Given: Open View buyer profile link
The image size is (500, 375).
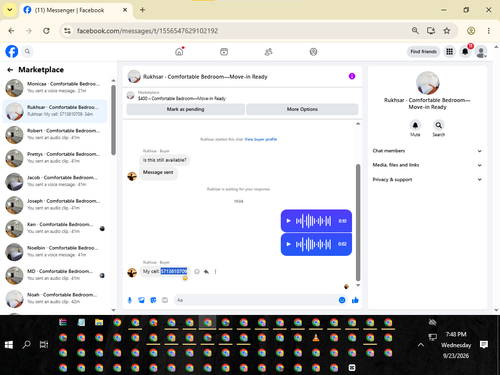Looking at the screenshot, I should point(261,139).
